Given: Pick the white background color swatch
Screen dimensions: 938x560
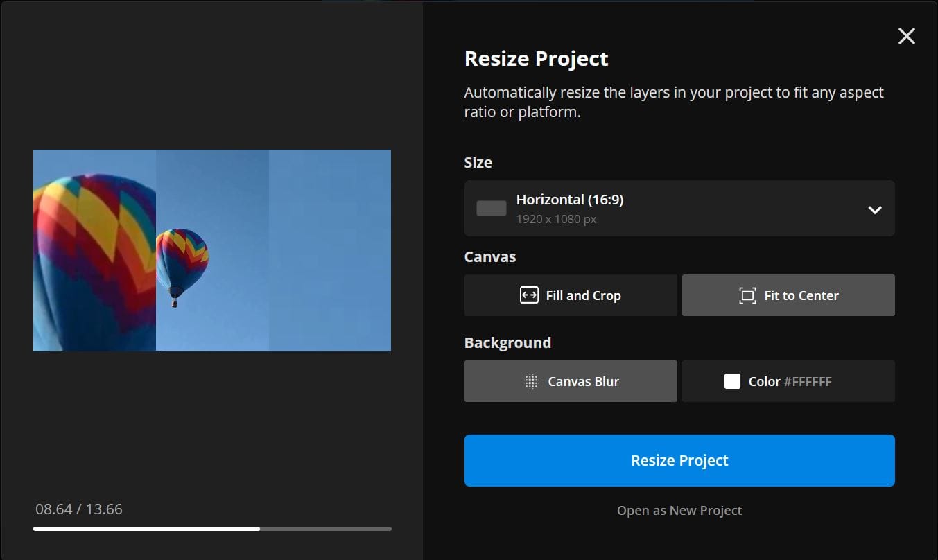Looking at the screenshot, I should pyautogui.click(x=732, y=381).
